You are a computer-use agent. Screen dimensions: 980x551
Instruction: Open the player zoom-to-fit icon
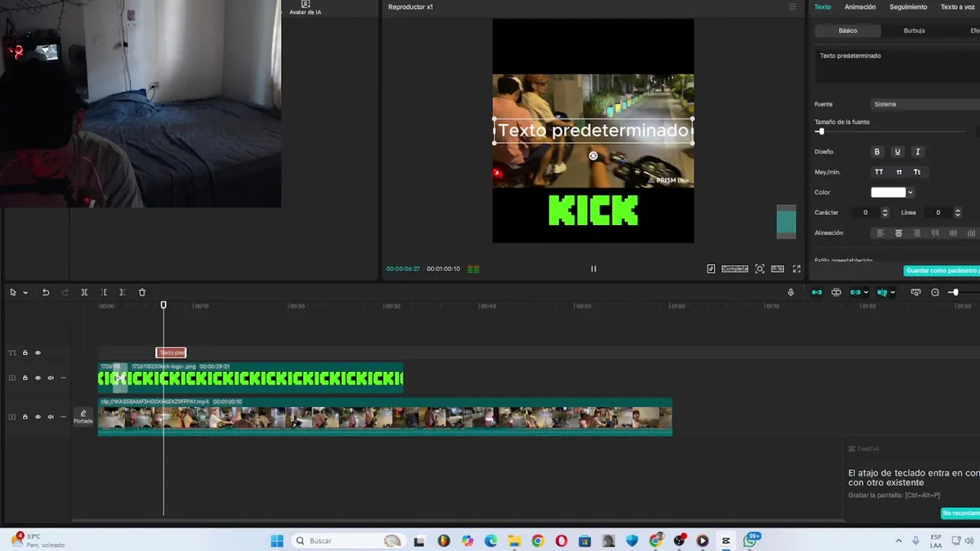tap(759, 269)
